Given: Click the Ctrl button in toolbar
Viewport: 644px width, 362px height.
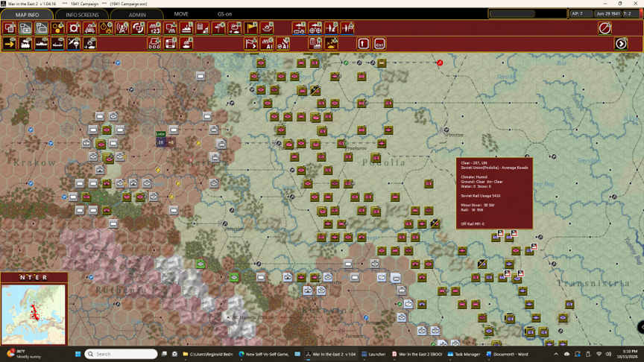Looking at the screenshot, I should (x=379, y=43).
